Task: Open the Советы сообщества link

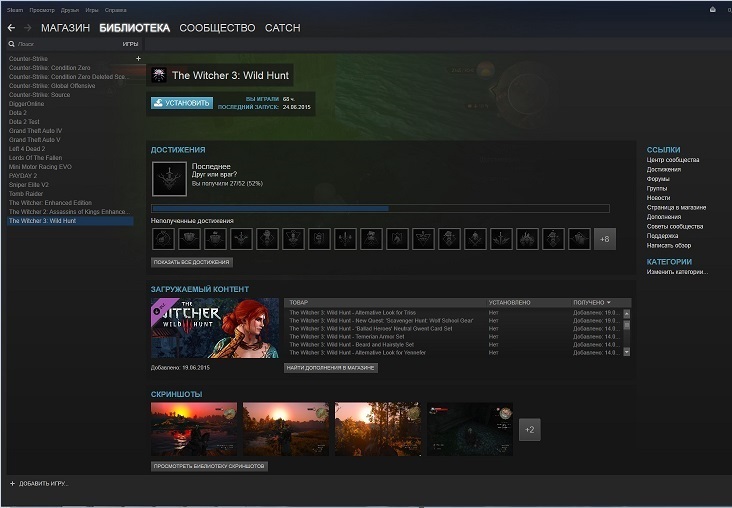Action: coord(675,226)
